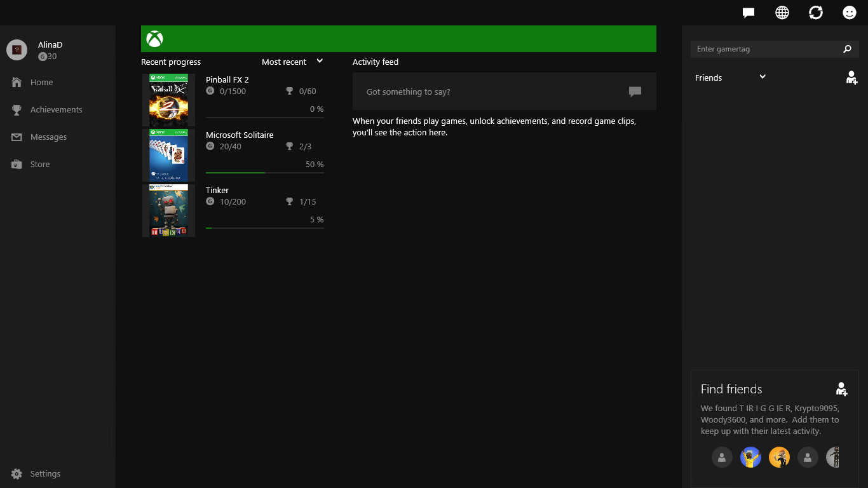Select the blue suggested friend avatar

coord(750,457)
